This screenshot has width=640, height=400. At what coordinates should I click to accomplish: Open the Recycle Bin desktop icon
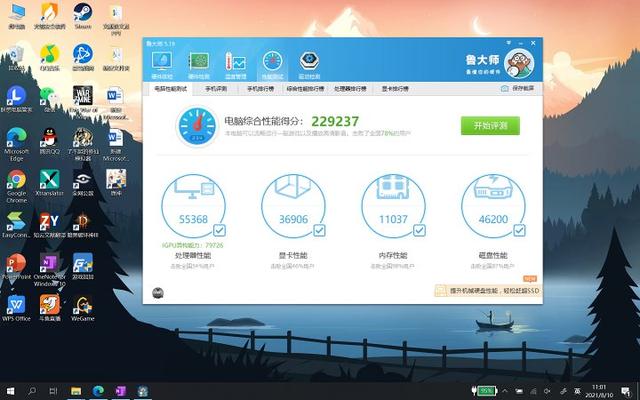click(16, 57)
